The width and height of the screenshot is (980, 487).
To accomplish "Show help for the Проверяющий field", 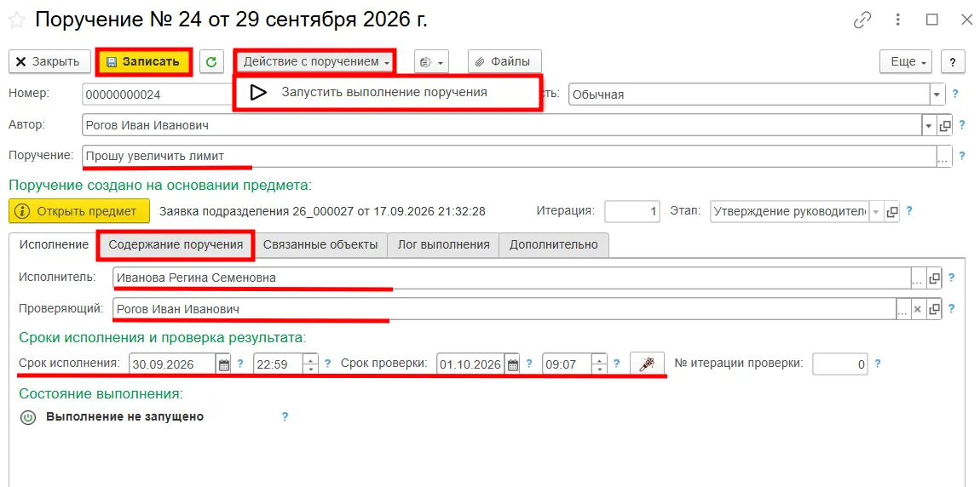I will (x=952, y=308).
